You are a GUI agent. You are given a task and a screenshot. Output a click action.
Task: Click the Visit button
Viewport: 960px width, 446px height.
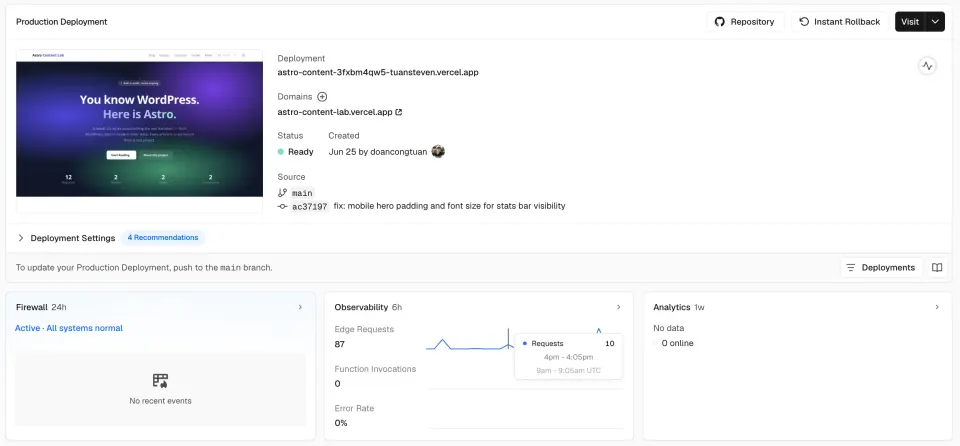pyautogui.click(x=910, y=21)
